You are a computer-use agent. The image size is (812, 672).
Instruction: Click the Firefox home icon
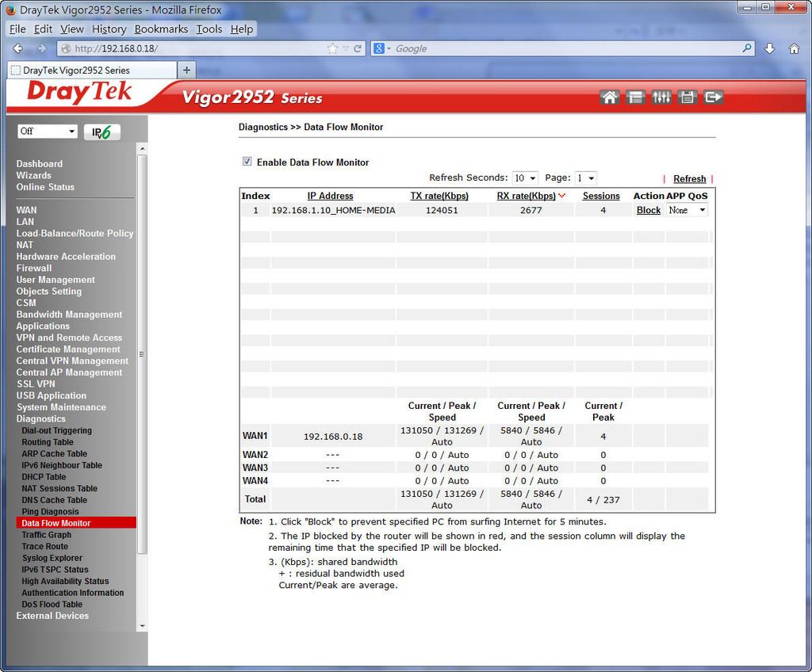[794, 48]
